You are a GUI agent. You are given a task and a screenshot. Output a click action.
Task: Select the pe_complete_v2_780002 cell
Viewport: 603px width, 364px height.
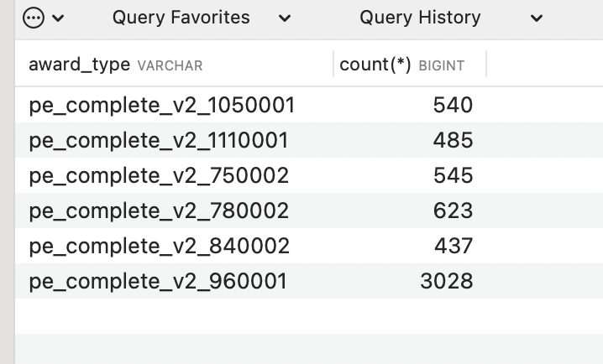tap(159, 211)
